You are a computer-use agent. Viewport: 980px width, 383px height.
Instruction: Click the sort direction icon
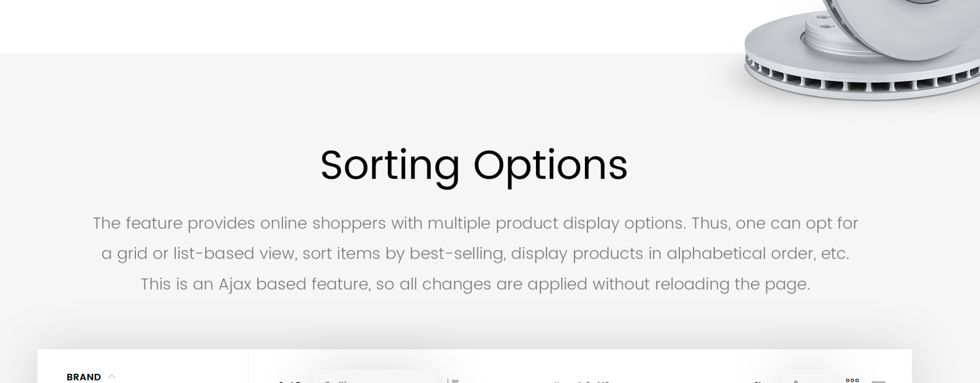(x=454, y=381)
